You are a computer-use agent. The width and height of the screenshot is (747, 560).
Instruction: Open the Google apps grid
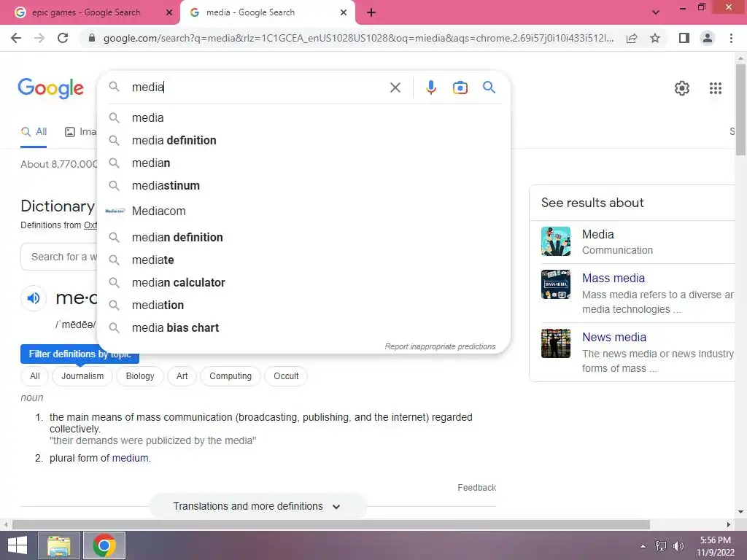tap(715, 88)
